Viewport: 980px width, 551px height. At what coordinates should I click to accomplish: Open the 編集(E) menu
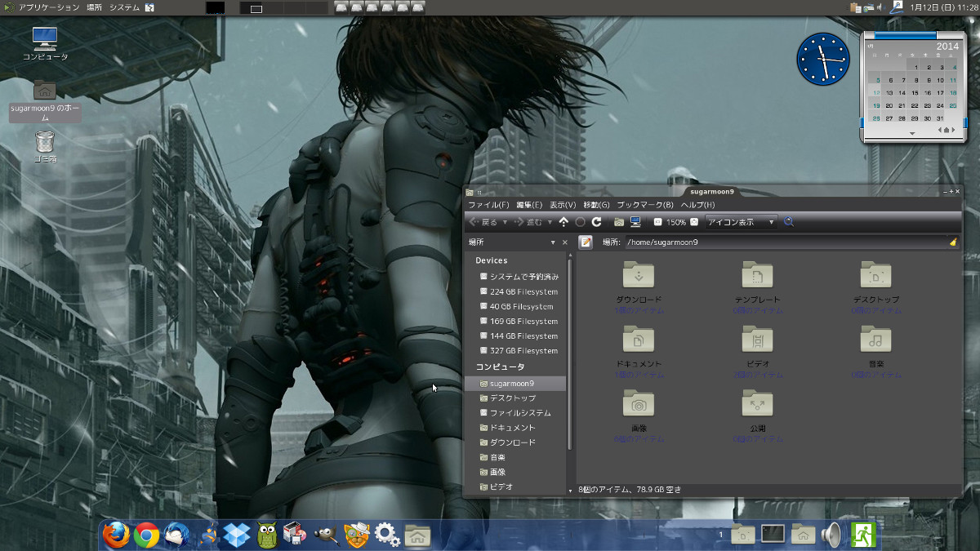click(529, 205)
